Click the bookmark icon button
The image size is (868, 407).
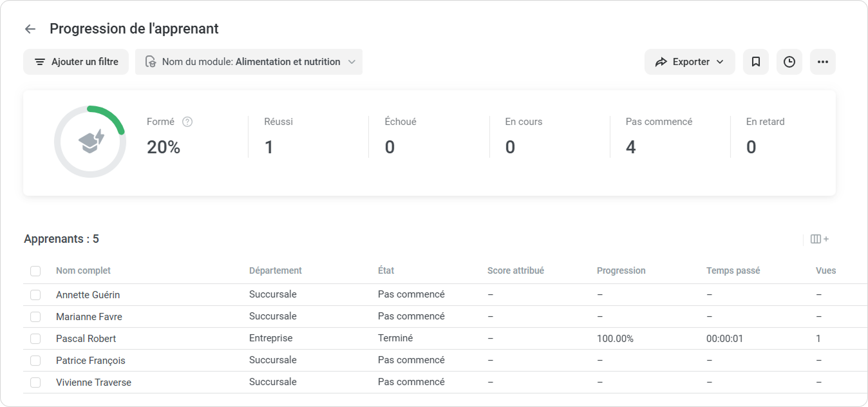pyautogui.click(x=756, y=62)
